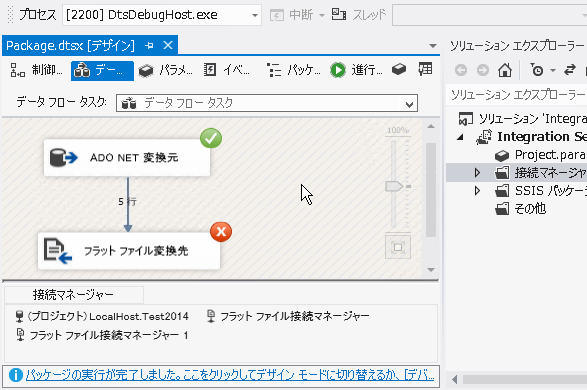Select フラット ファイル接続マネージャー 1 connection
The width and height of the screenshot is (587, 390).
102,335
